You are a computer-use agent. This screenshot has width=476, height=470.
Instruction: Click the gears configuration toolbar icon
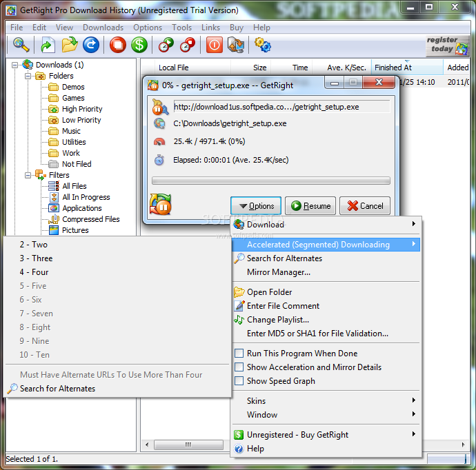263,45
